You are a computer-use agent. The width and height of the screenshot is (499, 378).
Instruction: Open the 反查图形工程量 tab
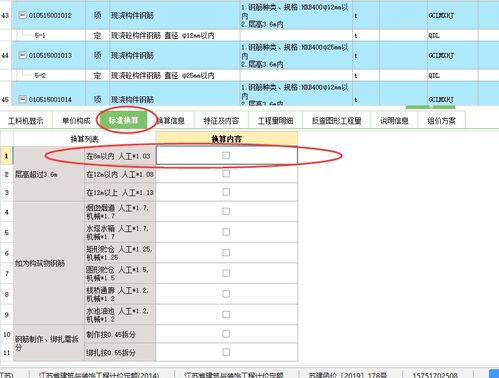[x=337, y=121]
